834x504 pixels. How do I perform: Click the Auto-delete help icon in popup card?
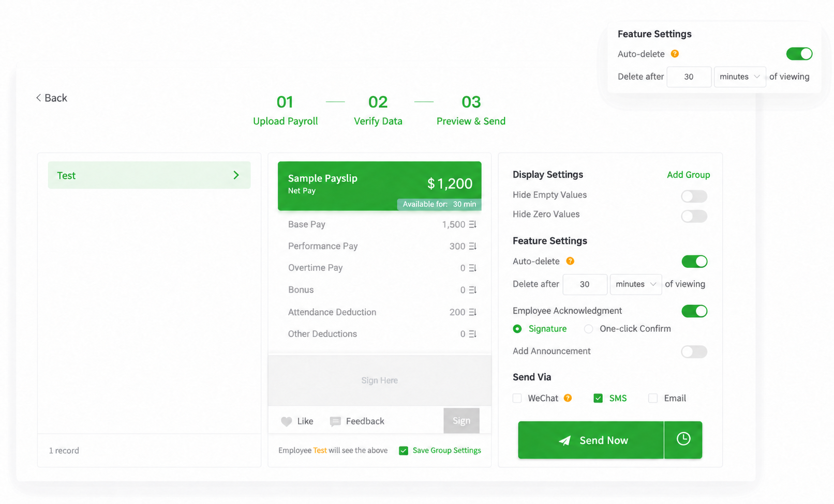675,54
